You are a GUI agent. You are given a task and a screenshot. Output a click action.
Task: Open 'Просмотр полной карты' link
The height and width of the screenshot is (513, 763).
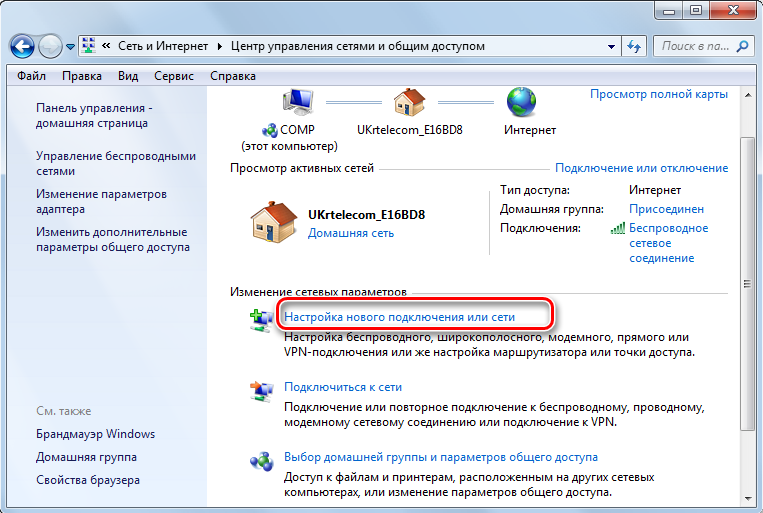point(659,94)
